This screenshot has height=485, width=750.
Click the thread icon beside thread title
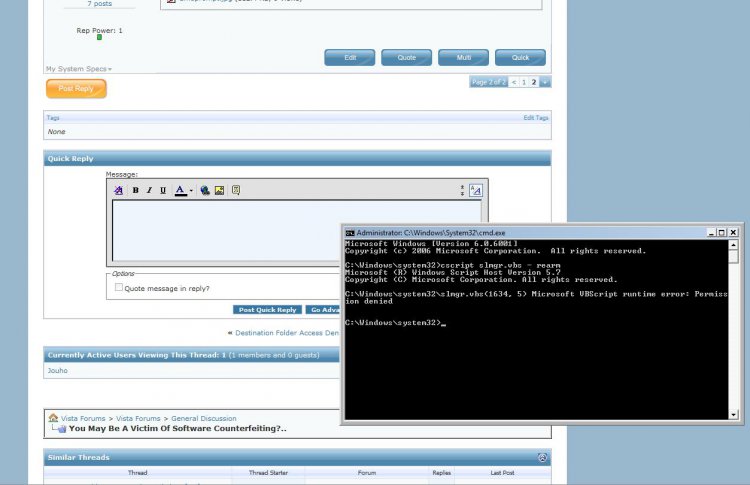tap(62, 429)
